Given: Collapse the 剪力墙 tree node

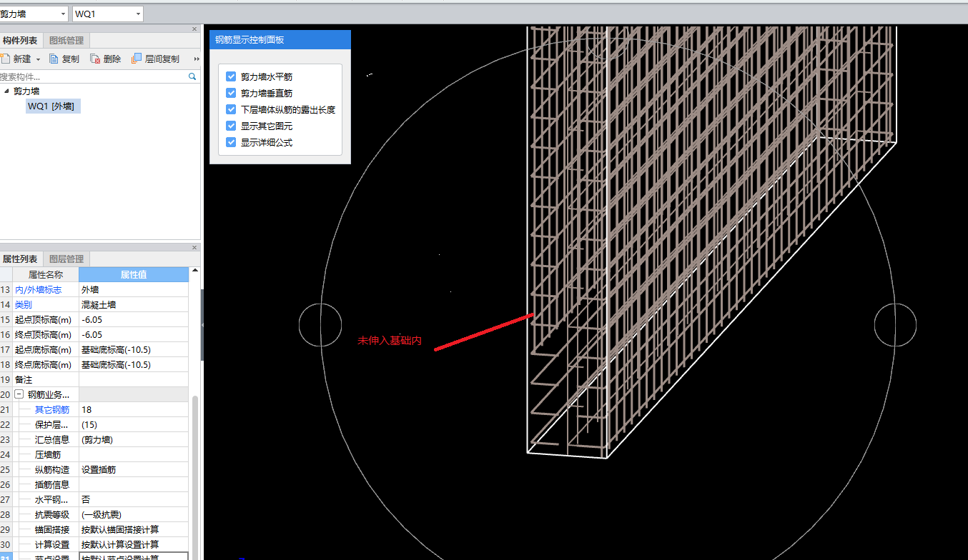Looking at the screenshot, I should (x=6, y=91).
